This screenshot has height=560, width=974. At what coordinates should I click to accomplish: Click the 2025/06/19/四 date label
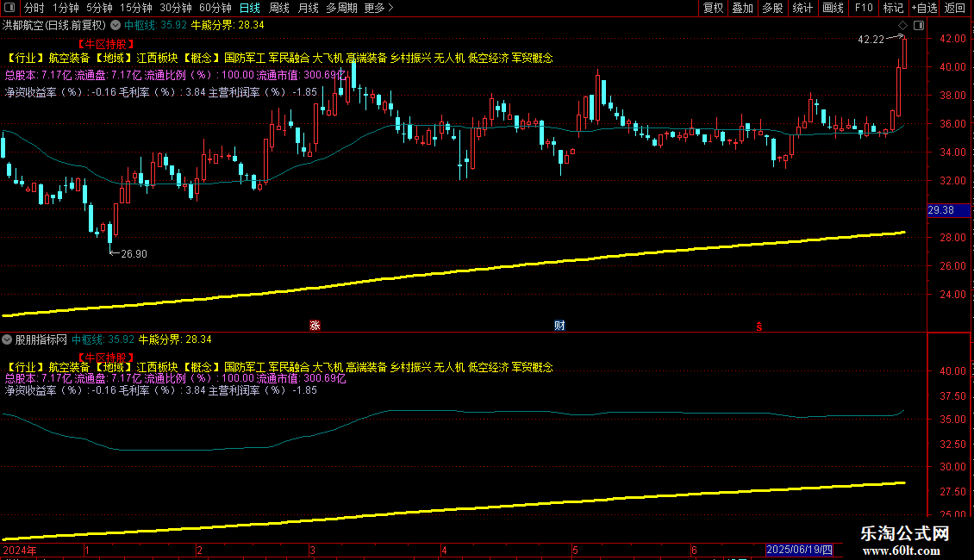point(799,550)
